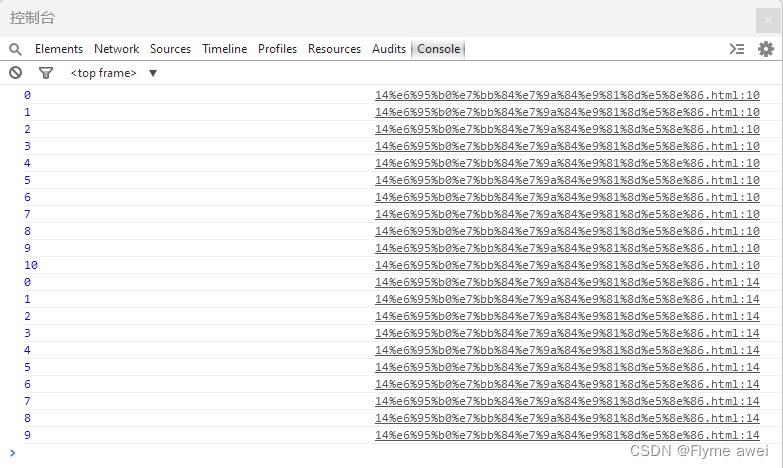
Task: Follow the html:14 link beside value 9
Action: (567, 435)
